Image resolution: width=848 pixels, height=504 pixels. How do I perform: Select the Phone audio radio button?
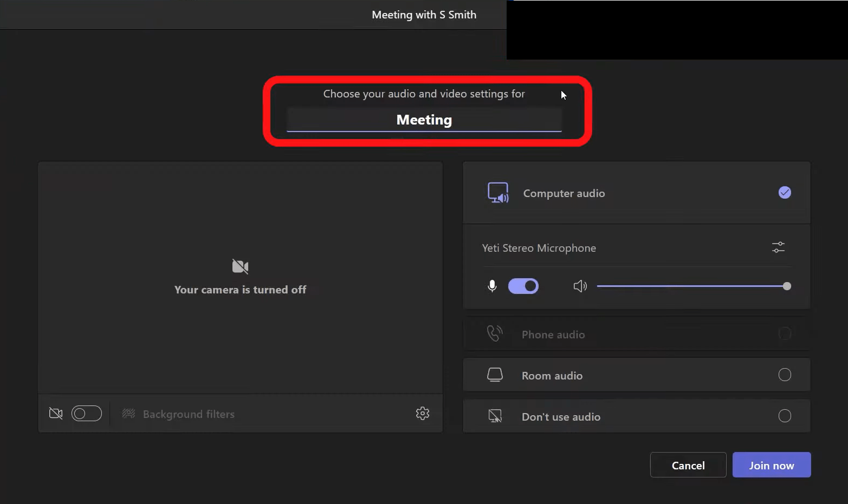coord(785,333)
